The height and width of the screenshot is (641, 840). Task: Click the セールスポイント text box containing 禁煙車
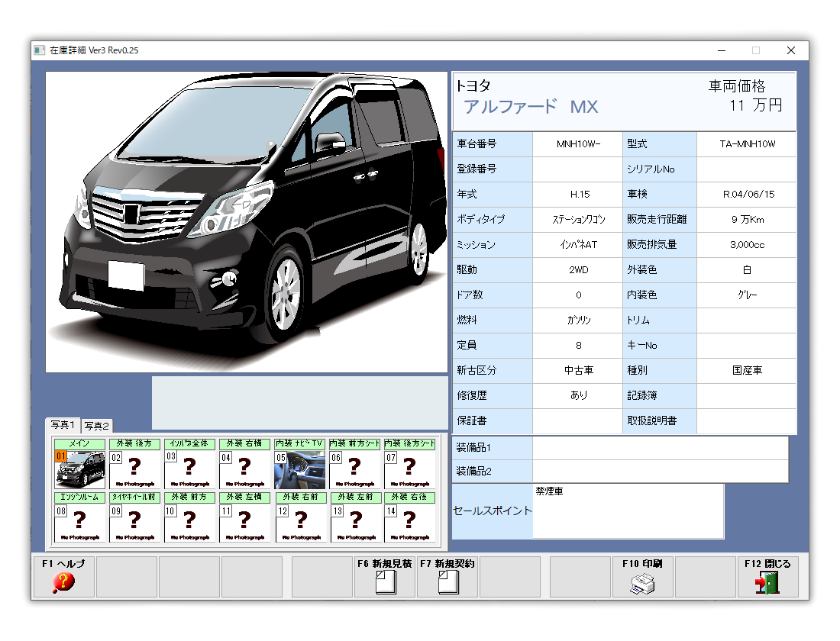pos(628,511)
